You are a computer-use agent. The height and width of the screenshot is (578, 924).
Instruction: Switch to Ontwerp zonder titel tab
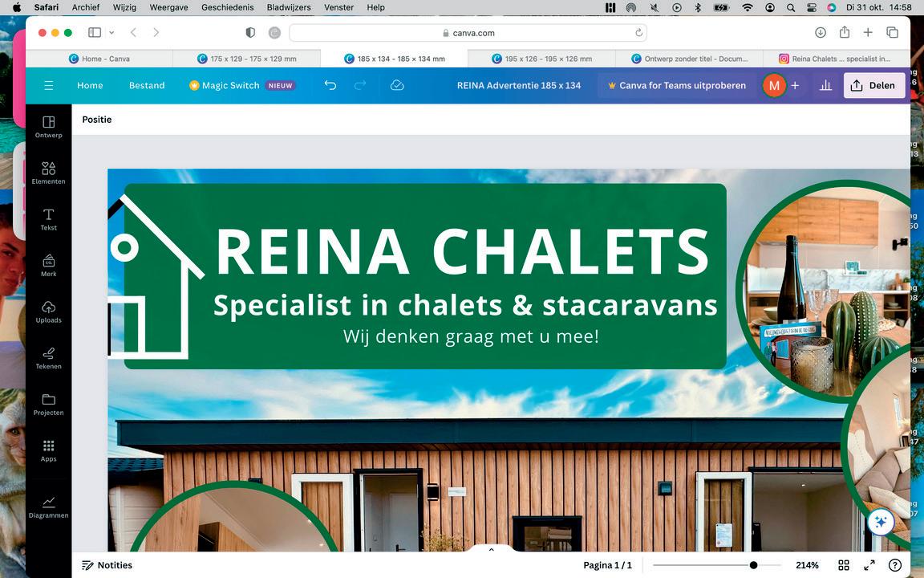[689, 59]
